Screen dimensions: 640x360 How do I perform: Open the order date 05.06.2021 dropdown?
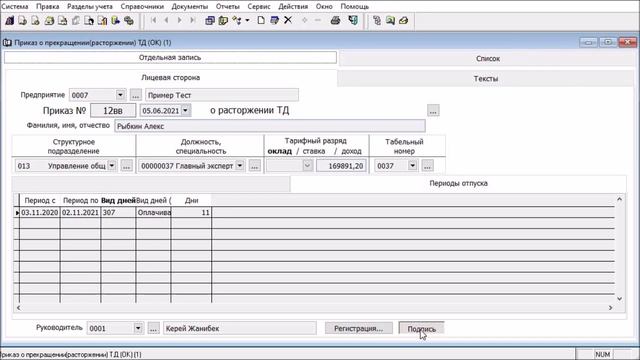(x=186, y=110)
